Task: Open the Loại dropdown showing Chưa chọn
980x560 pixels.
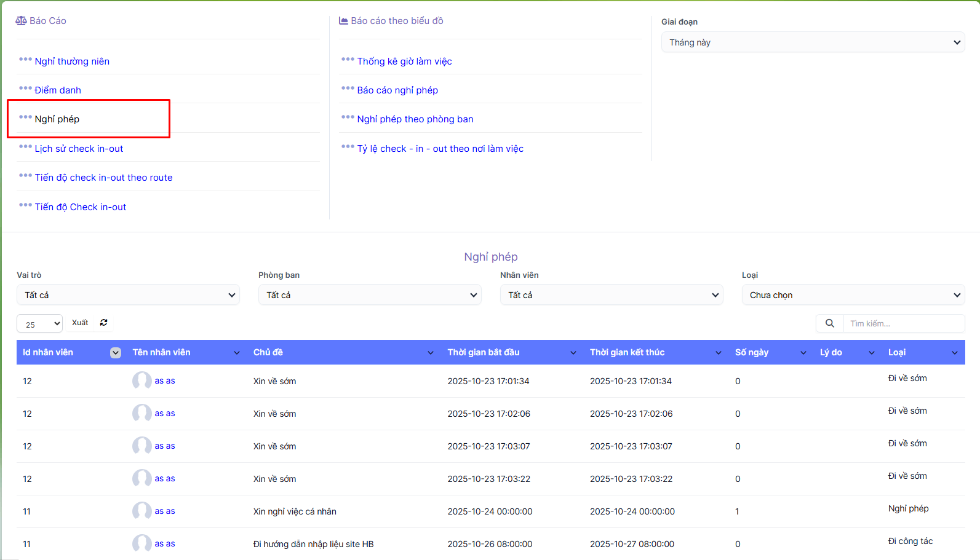Action: 853,295
